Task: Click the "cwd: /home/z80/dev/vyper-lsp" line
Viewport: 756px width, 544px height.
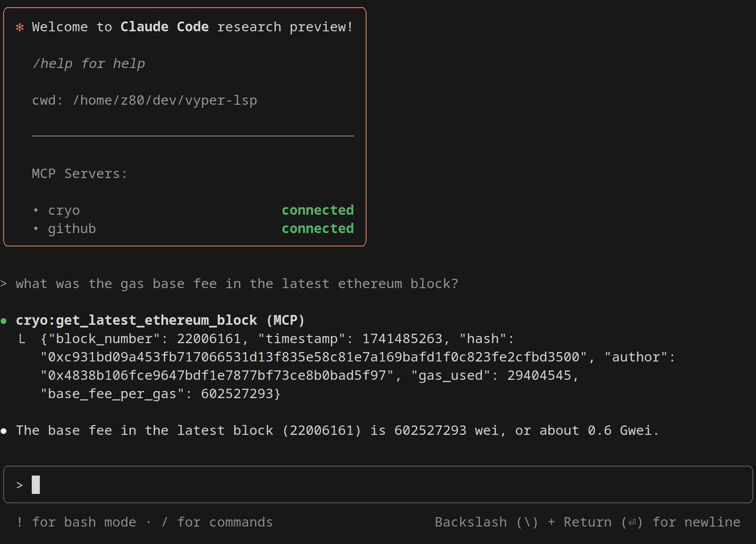Action: coord(144,100)
